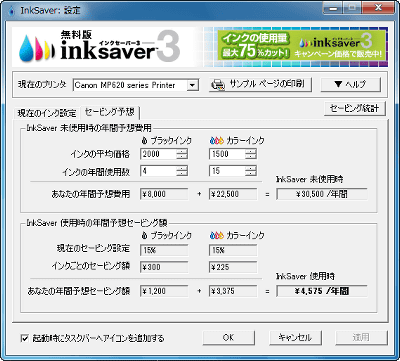Open the ヘルプ dropdown menu
The height and width of the screenshot is (361, 400).
pyautogui.click(x=350, y=85)
